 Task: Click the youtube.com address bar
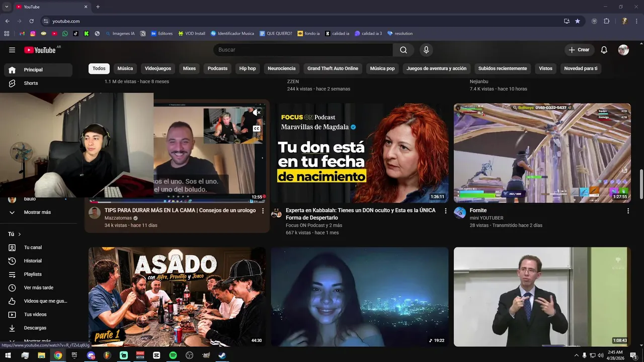(x=302, y=21)
